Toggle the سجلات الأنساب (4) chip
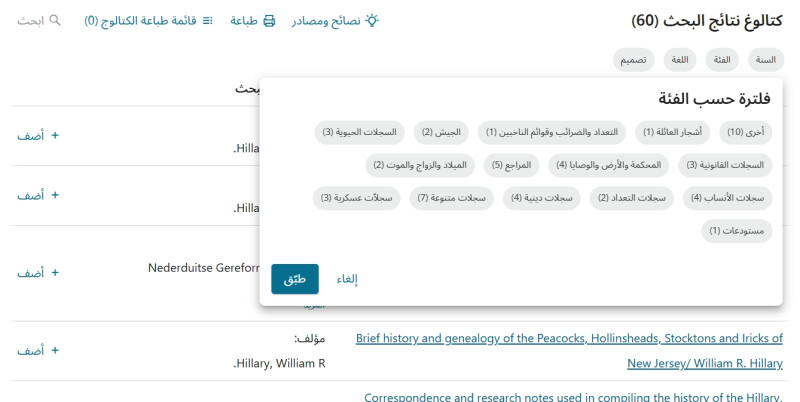The height and width of the screenshot is (402, 800). point(727,197)
